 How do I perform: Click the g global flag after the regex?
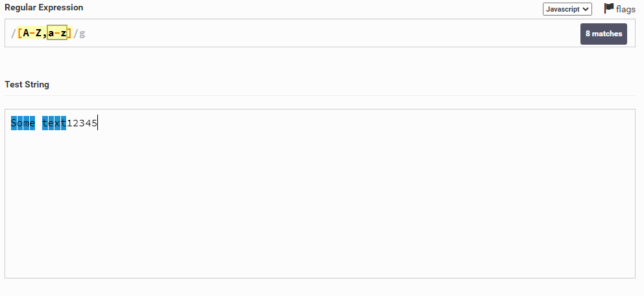(82, 34)
